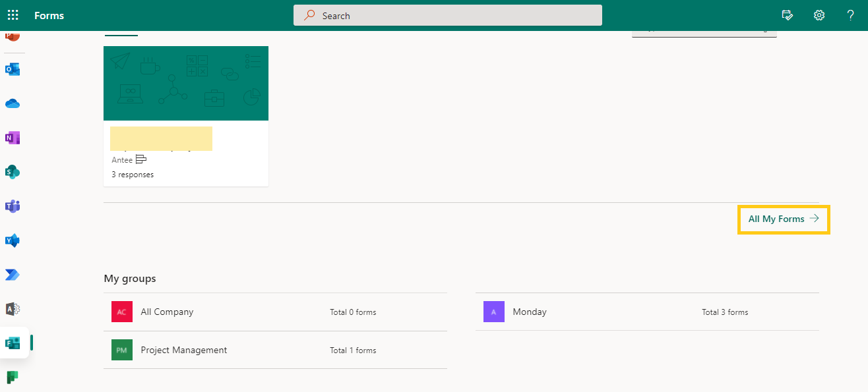The width and height of the screenshot is (868, 392).
Task: Open OneDrive from the sidebar
Action: (13, 103)
